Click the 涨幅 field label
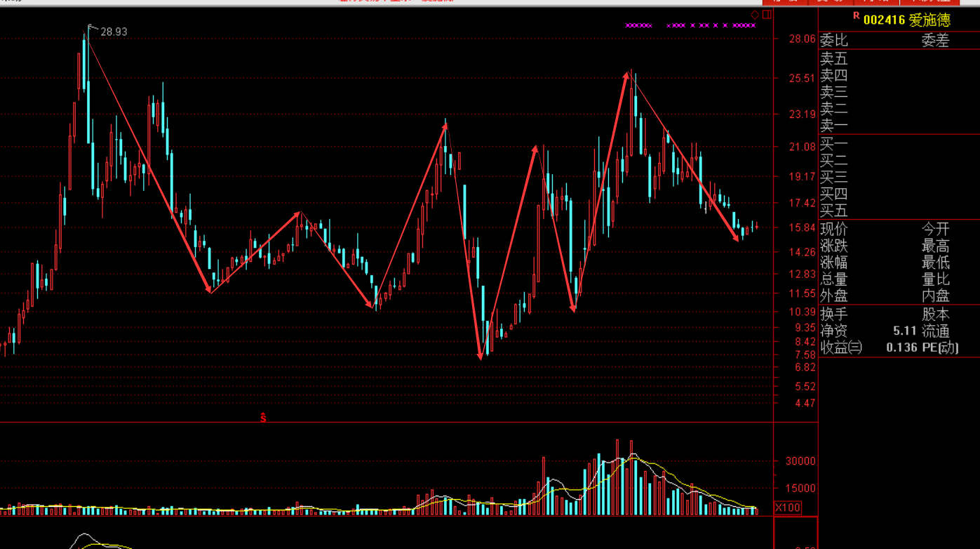This screenshot has width=980, height=549. (833, 263)
